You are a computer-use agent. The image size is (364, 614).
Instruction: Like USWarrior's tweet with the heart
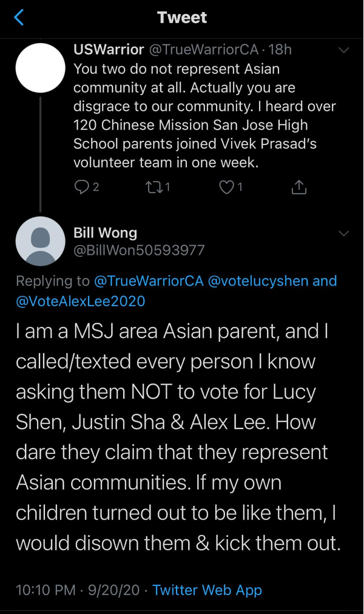coord(226,187)
